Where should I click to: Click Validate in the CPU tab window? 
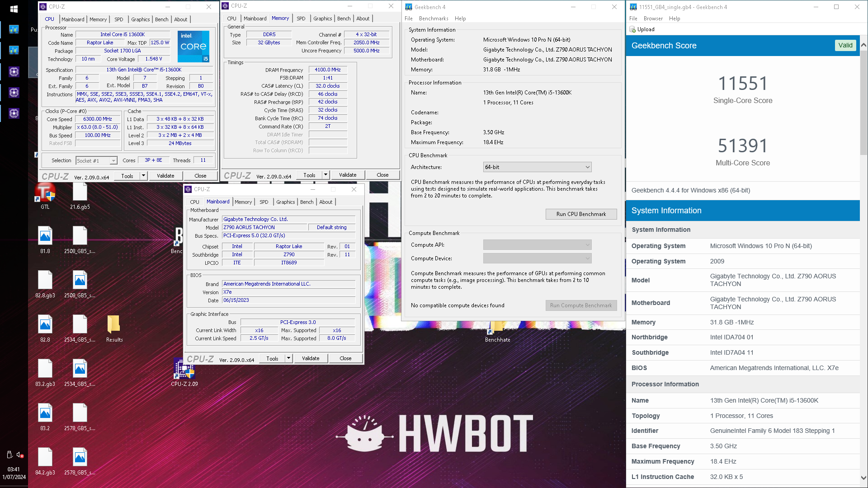click(165, 176)
